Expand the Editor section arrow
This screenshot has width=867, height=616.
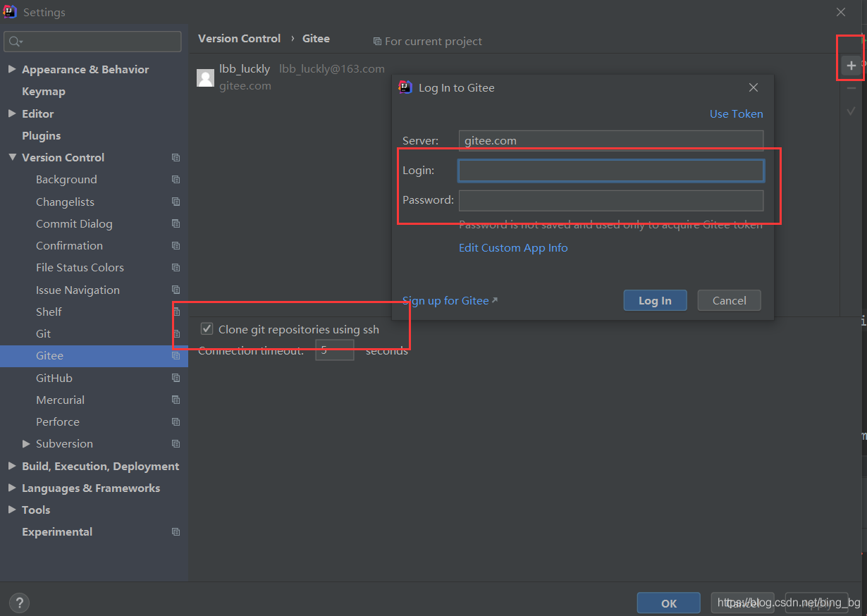coord(12,113)
